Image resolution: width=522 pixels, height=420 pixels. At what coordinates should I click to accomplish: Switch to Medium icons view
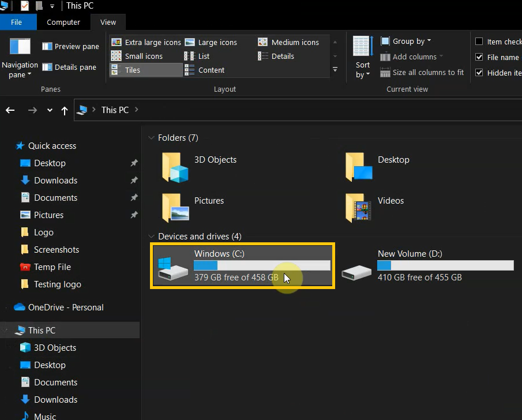289,42
